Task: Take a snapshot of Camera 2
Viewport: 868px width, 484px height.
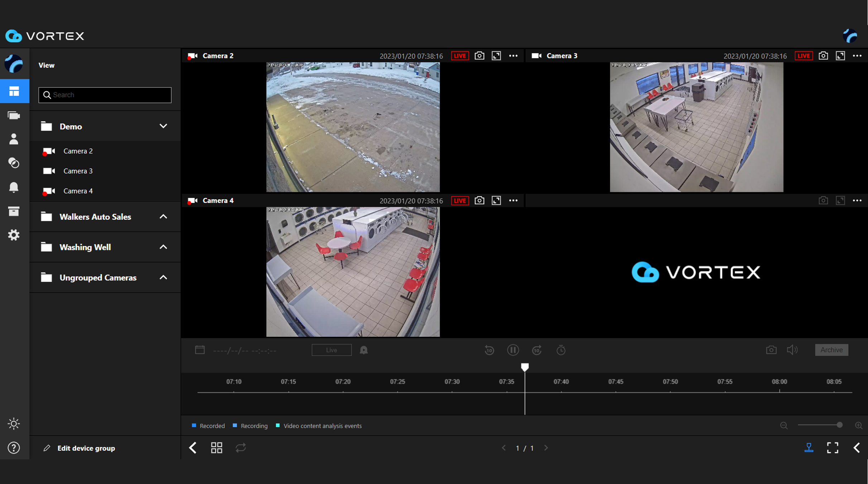Action: [x=479, y=56]
